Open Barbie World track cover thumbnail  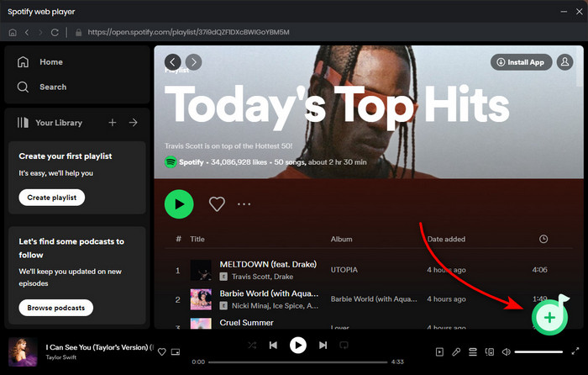pyautogui.click(x=201, y=299)
